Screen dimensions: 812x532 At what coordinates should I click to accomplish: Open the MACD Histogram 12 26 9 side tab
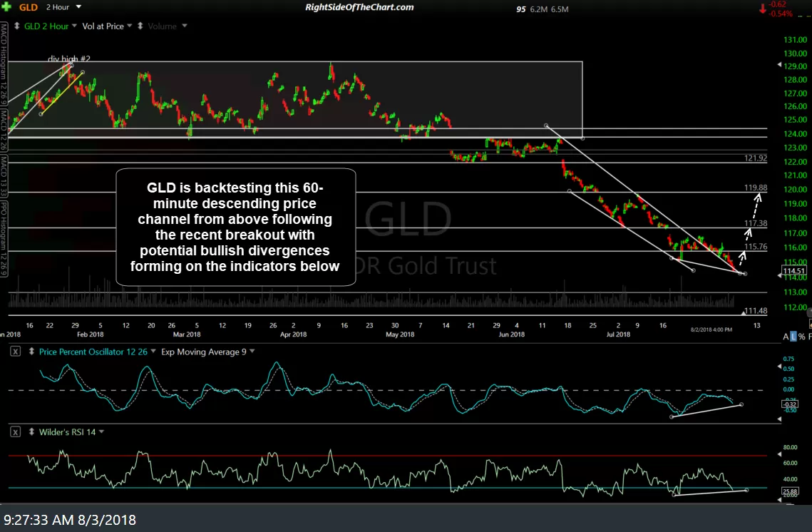(x=4, y=63)
